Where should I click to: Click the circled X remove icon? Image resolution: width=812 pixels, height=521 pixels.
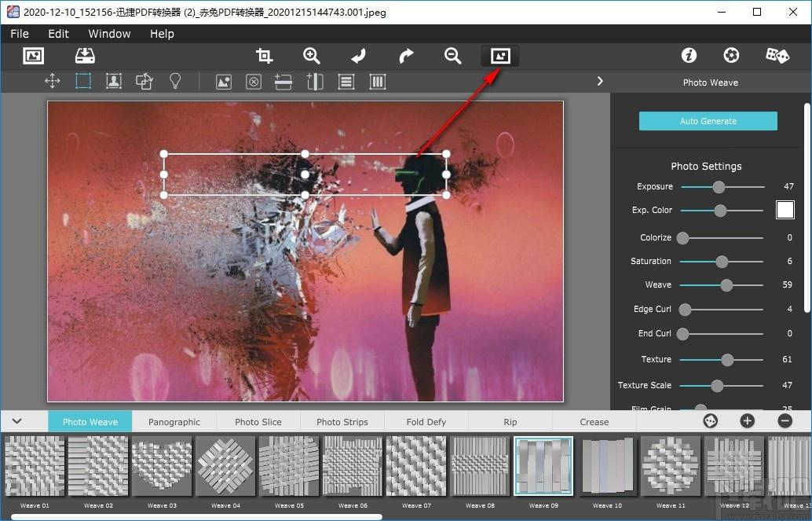click(254, 82)
